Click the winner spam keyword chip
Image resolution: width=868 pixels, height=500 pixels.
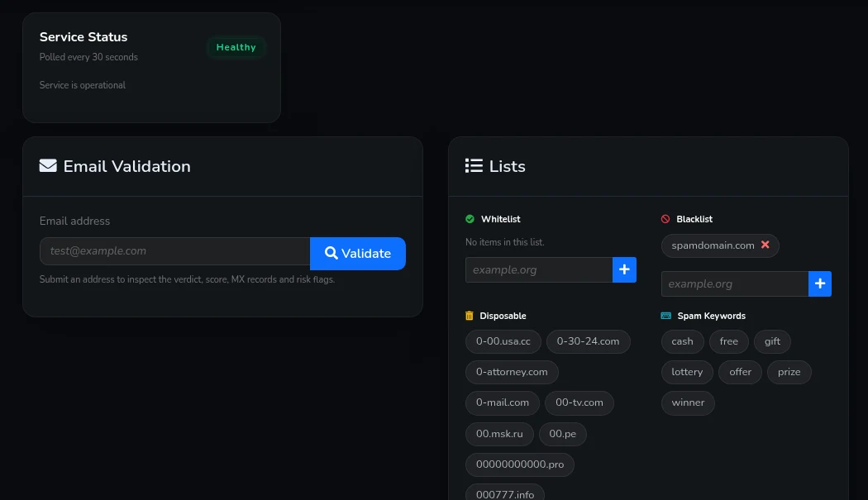688,402
